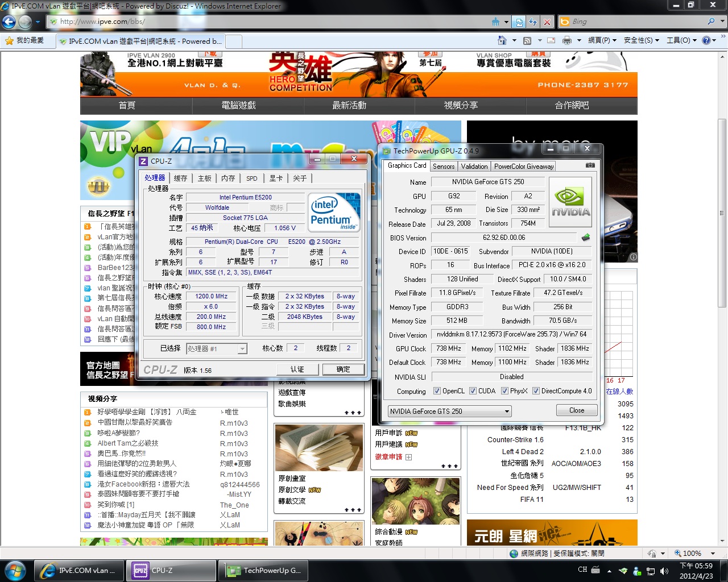Viewport: 728px width, 582px height.
Task: Open the 工具(O) tools menu dropdown
Action: coord(682,40)
